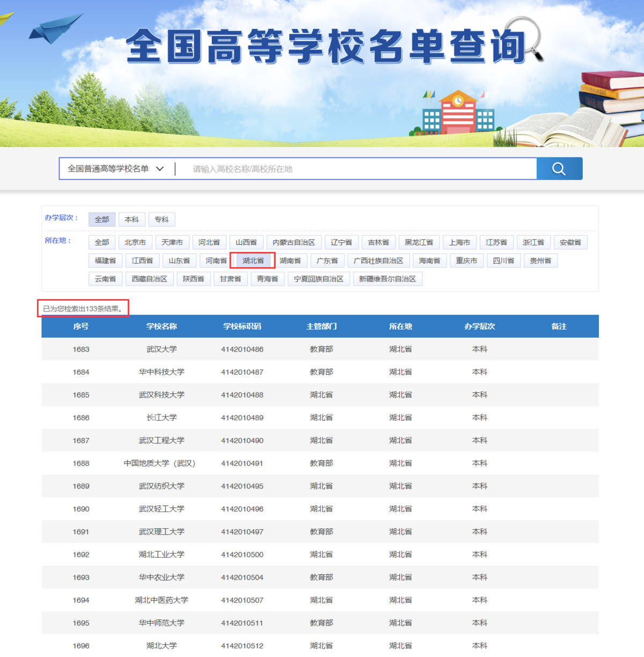Click the highlighted 湖北省 filter button
The width and height of the screenshot is (644, 657).
[x=253, y=261]
